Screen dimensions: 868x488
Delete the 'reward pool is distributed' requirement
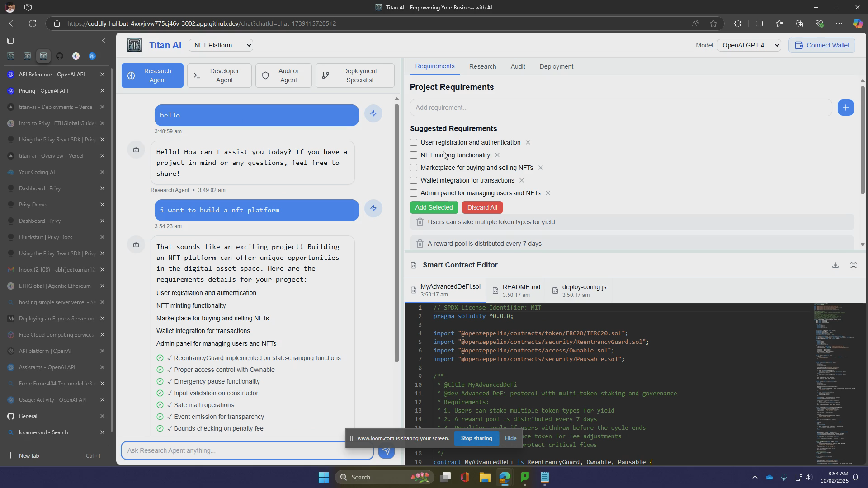[420, 244]
